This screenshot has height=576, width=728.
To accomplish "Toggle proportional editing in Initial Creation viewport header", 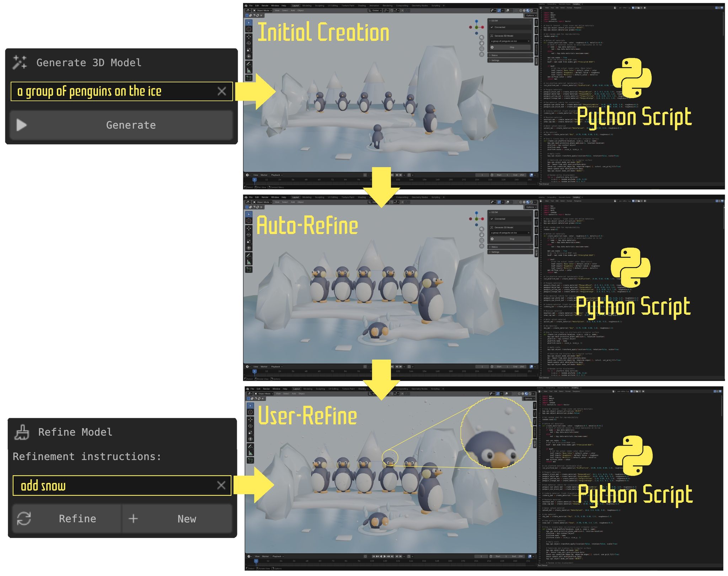I will pos(402,10).
